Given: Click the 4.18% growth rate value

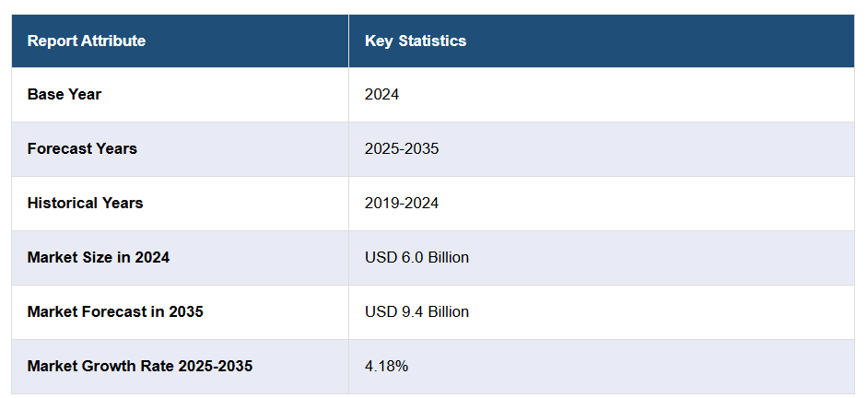Looking at the screenshot, I should point(386,366).
